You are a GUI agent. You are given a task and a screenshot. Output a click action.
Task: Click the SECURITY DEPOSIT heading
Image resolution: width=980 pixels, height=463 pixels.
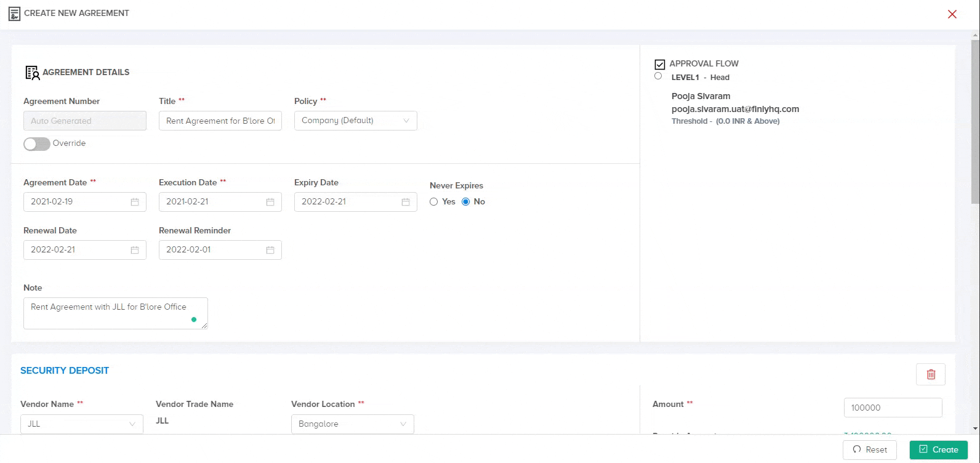[65, 371]
